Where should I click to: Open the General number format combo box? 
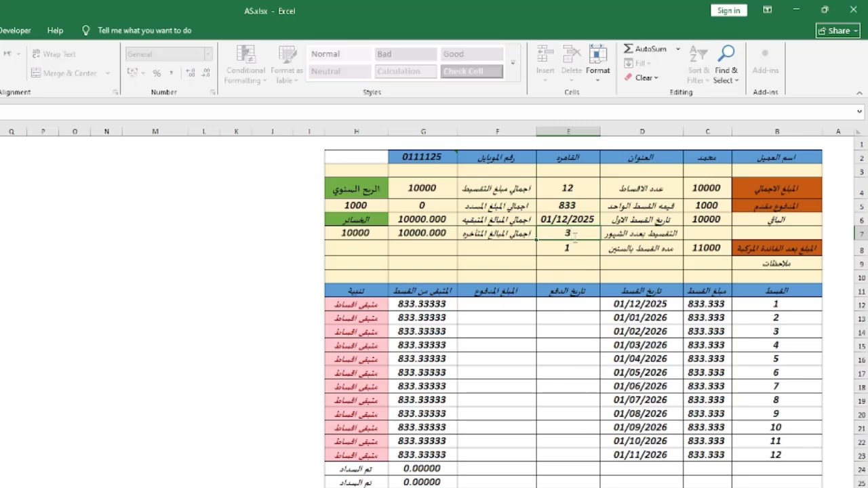coord(168,54)
